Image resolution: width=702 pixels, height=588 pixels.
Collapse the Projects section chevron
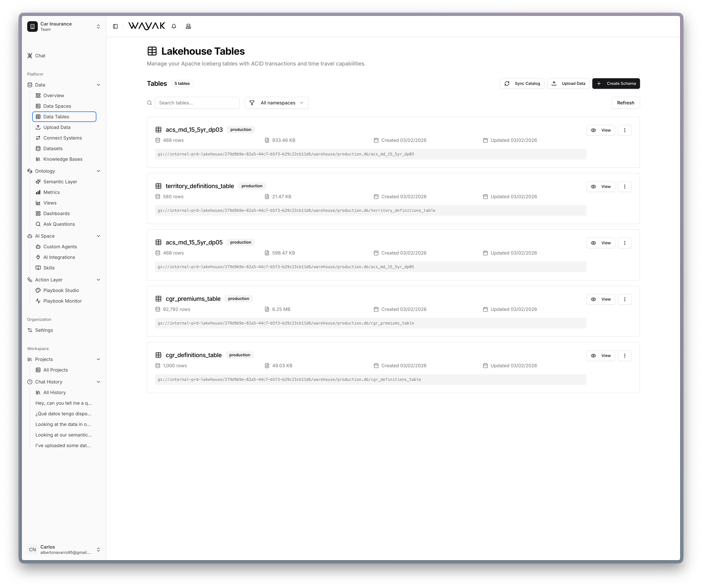pos(98,359)
